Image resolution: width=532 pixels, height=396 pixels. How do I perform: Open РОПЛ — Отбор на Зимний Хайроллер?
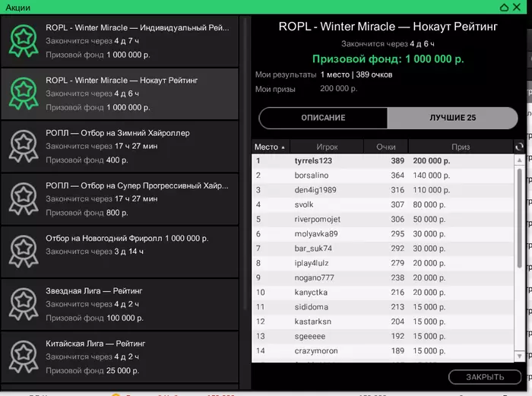[120, 146]
